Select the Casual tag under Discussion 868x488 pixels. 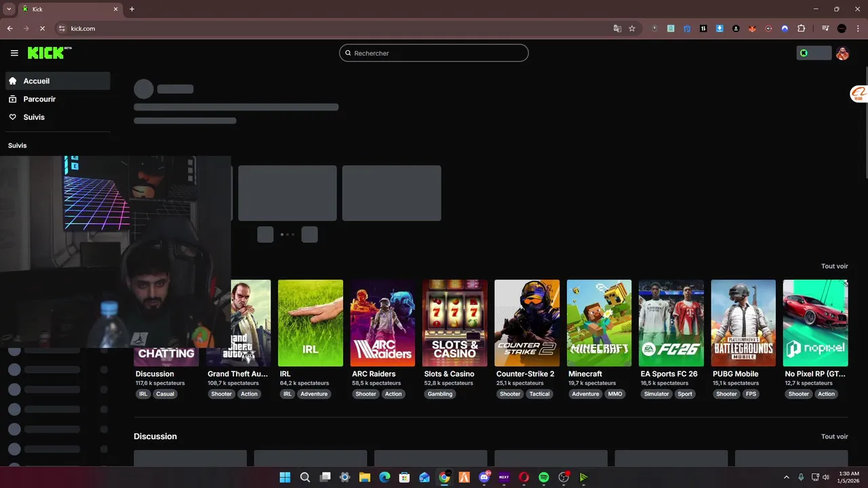point(165,394)
